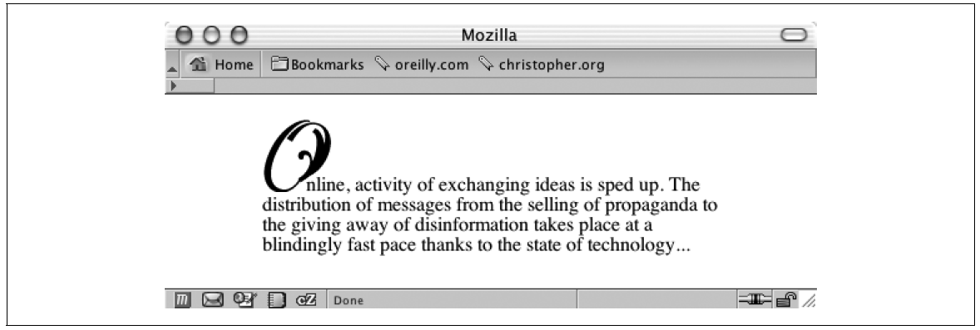Open the christopher.org bookmark
980x330 pixels.
coord(542,65)
